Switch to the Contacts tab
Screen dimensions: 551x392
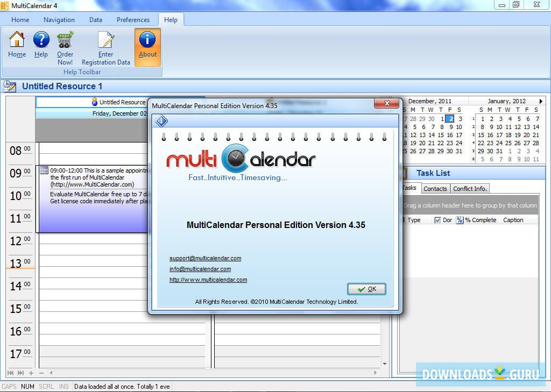click(x=435, y=189)
